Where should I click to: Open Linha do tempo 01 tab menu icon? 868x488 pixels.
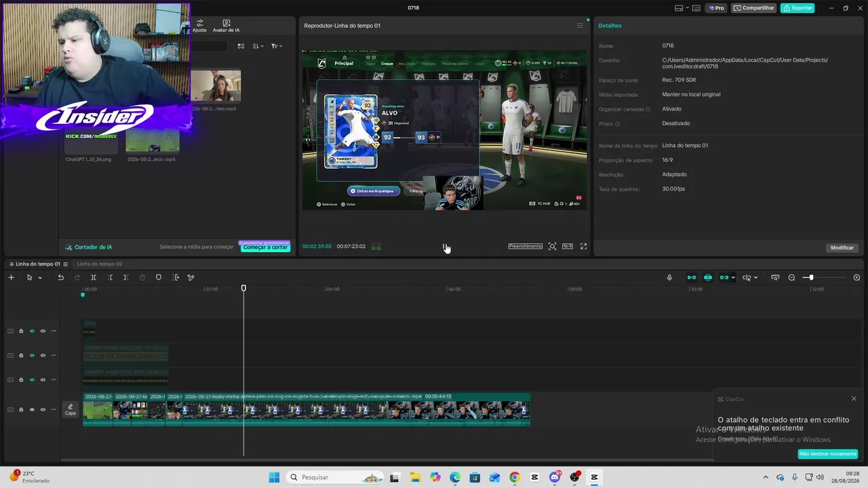[x=64, y=264]
